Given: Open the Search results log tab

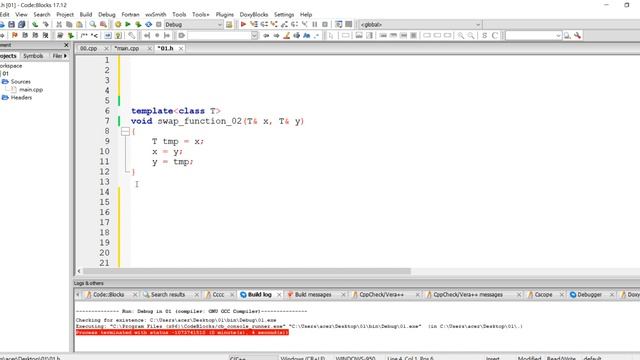Looking at the screenshot, I should coord(168,294).
